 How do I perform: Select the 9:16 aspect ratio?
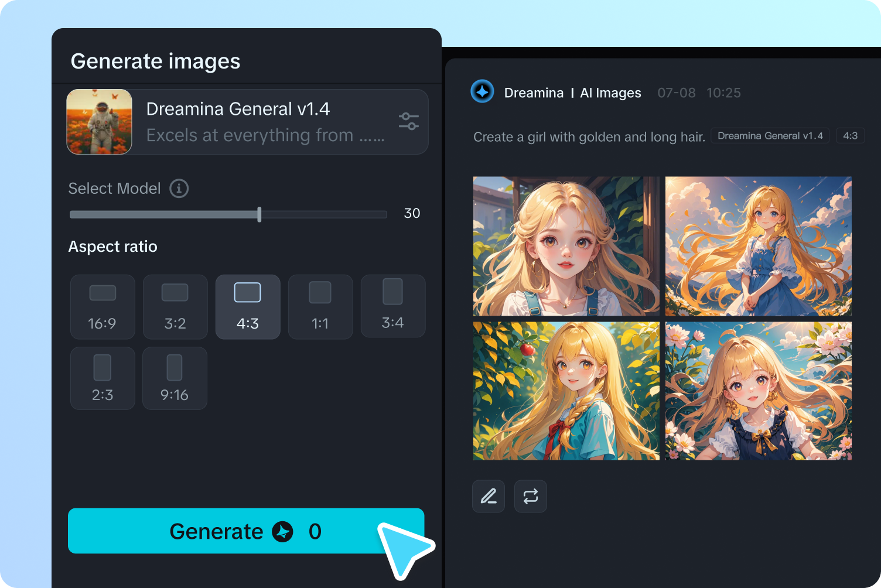coord(175,378)
